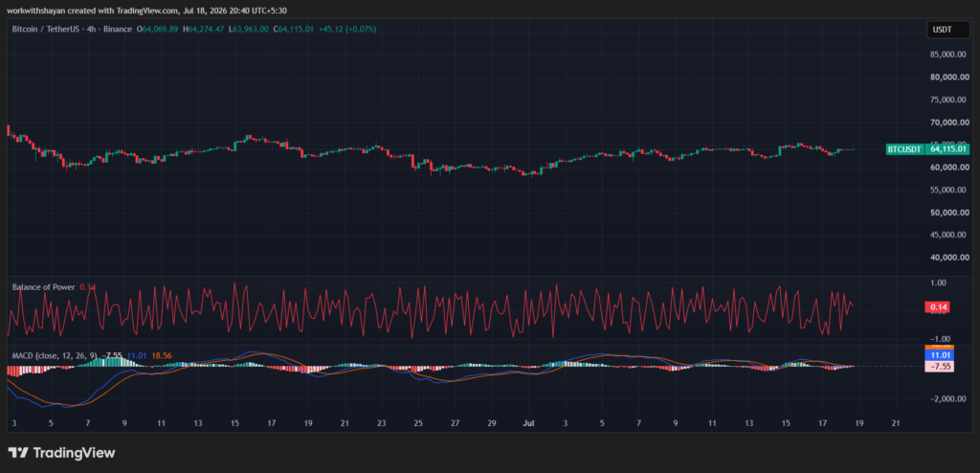This screenshot has width=980, height=473.
Task: Click the 40,000.00 price axis label
Action: pyautogui.click(x=950, y=258)
